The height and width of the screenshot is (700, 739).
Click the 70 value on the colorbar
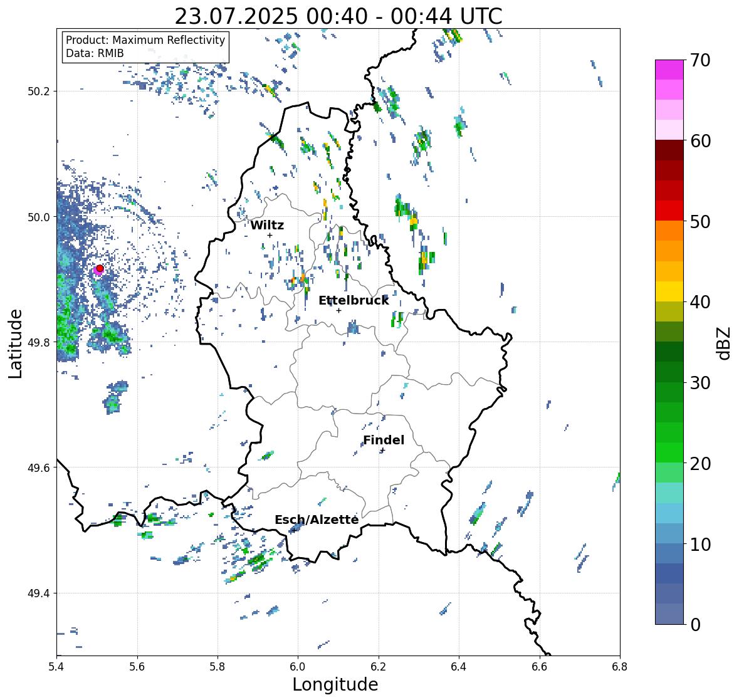coord(700,60)
